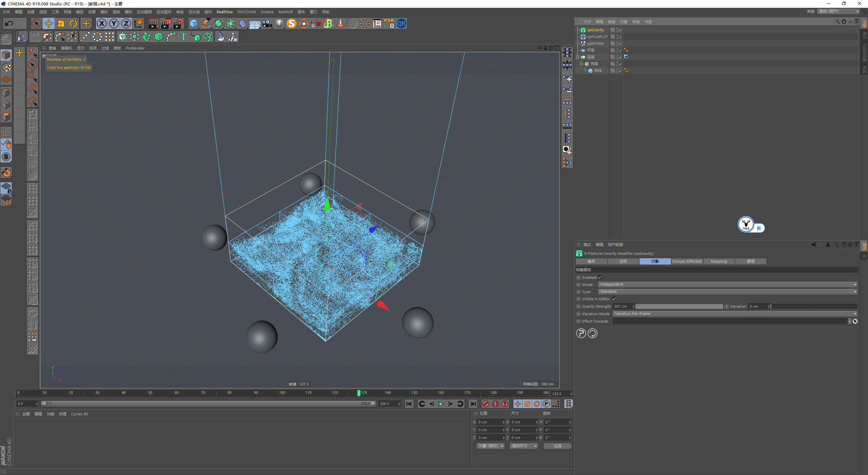Click the Light bulb object icon
The width and height of the screenshot is (868, 475).
coord(279,23)
